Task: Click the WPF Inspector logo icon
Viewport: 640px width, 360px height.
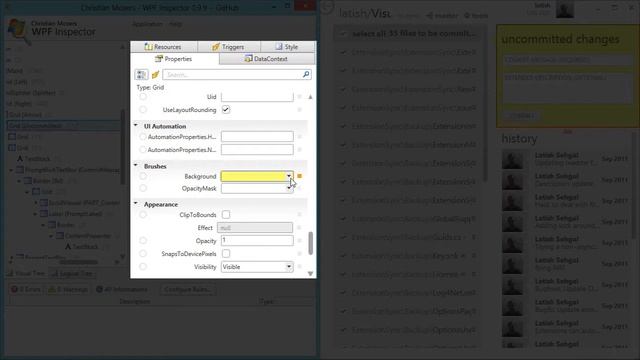Action: (18, 30)
